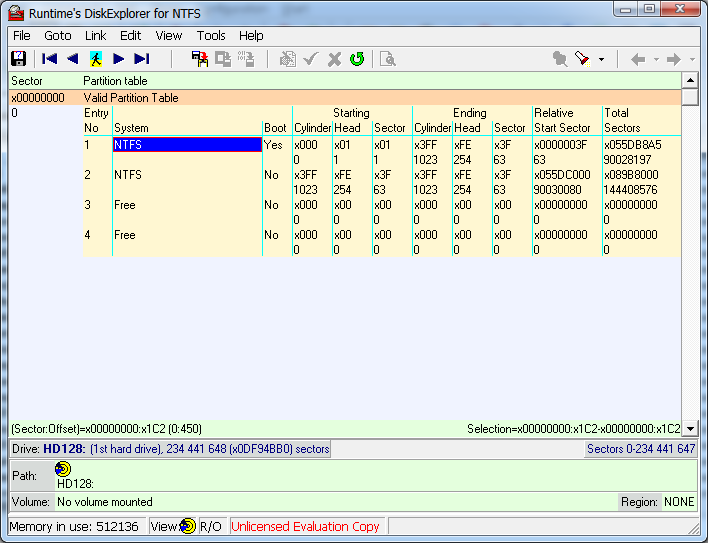Viewport: 708px width, 543px height.
Task: Open the forward history dropdown arrow
Action: pyautogui.click(x=692, y=59)
